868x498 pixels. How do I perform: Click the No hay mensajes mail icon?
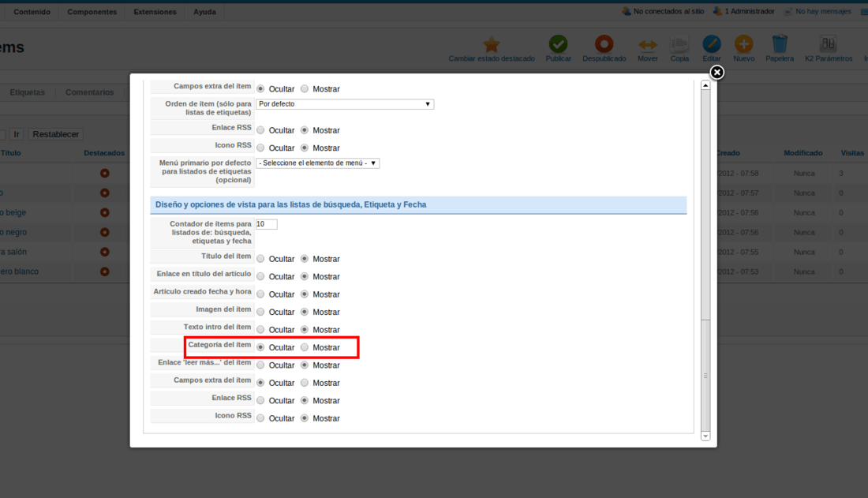(x=788, y=11)
